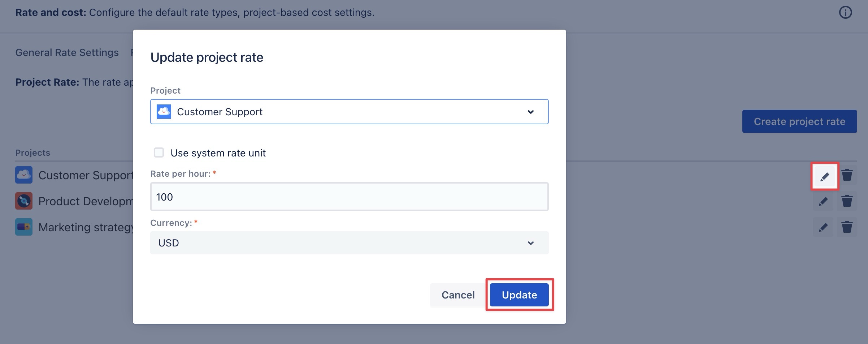The width and height of the screenshot is (868, 344).
Task: Edit the Product Development project rate
Action: point(823,201)
